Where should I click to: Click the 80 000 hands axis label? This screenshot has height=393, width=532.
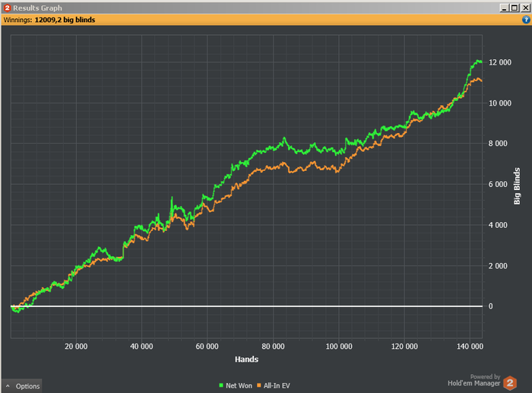tap(273, 347)
